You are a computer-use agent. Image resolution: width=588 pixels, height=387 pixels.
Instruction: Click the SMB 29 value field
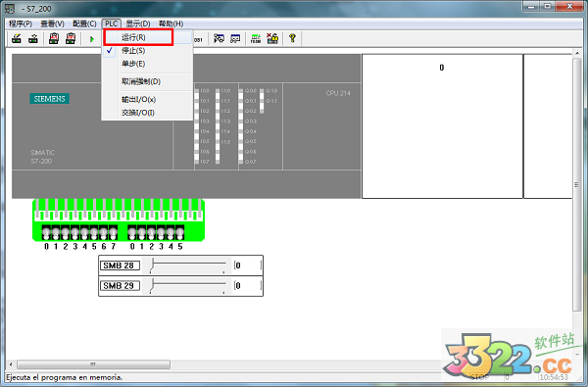248,286
